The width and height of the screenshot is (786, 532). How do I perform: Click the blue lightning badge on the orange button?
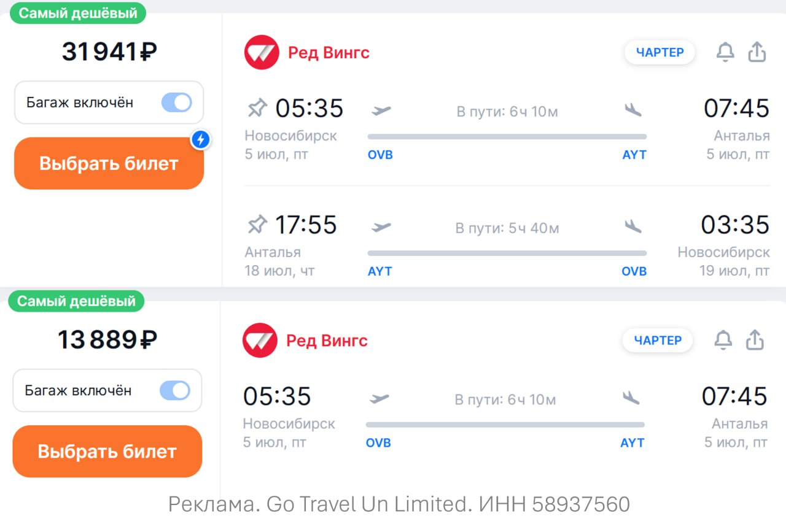pos(201,141)
